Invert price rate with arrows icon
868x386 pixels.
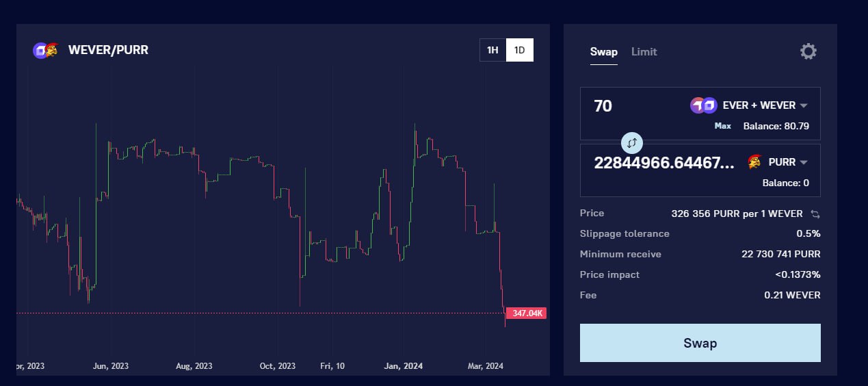[815, 214]
